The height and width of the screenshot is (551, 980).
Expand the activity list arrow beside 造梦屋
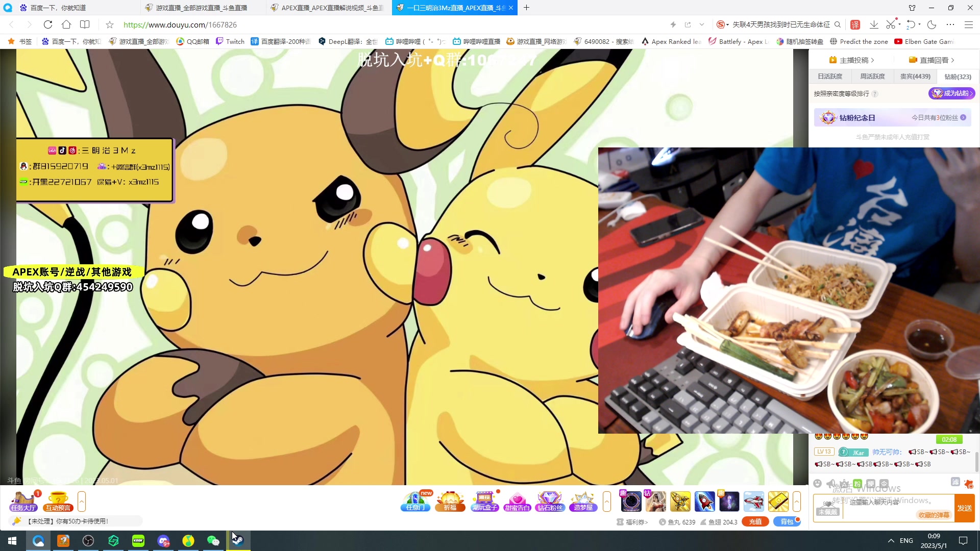point(607,502)
